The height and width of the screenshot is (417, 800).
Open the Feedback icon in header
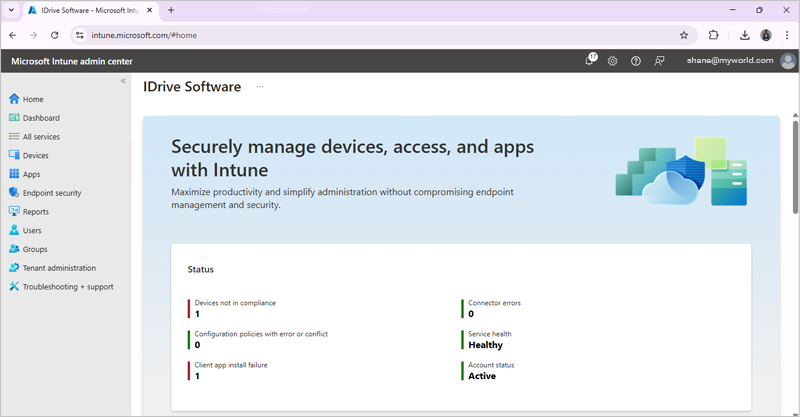pos(659,61)
